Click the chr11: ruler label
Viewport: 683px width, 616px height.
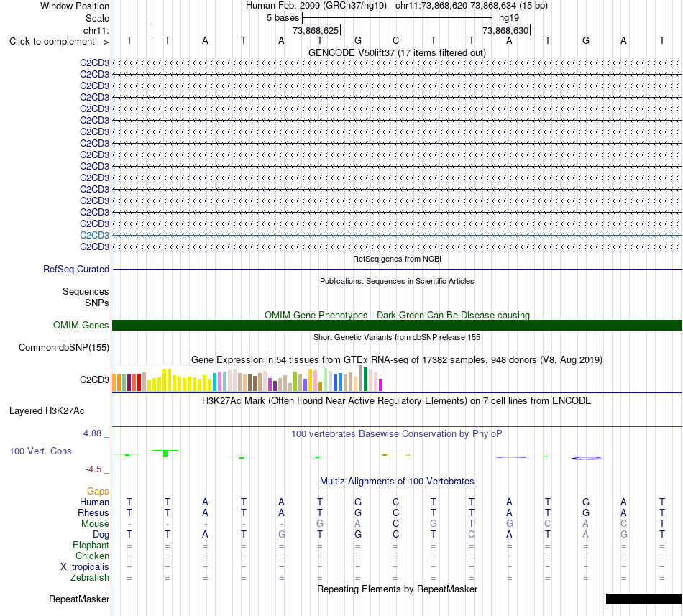click(x=96, y=30)
